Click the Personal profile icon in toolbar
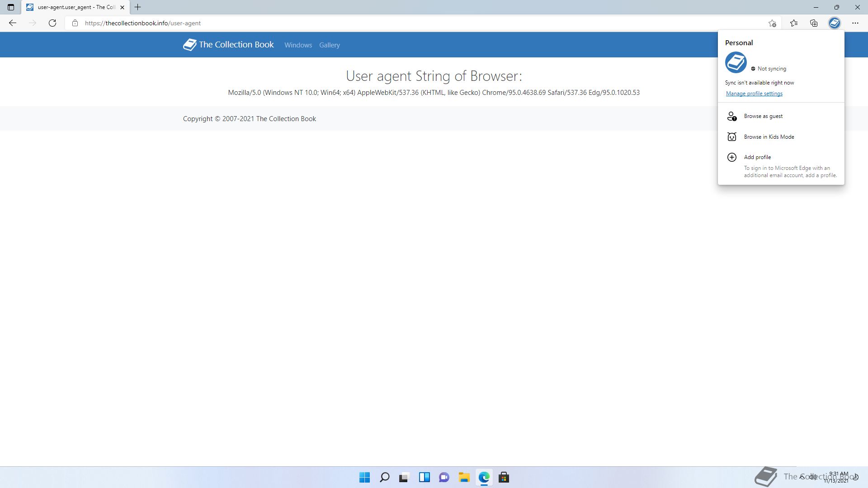This screenshot has height=488, width=868. coord(834,23)
